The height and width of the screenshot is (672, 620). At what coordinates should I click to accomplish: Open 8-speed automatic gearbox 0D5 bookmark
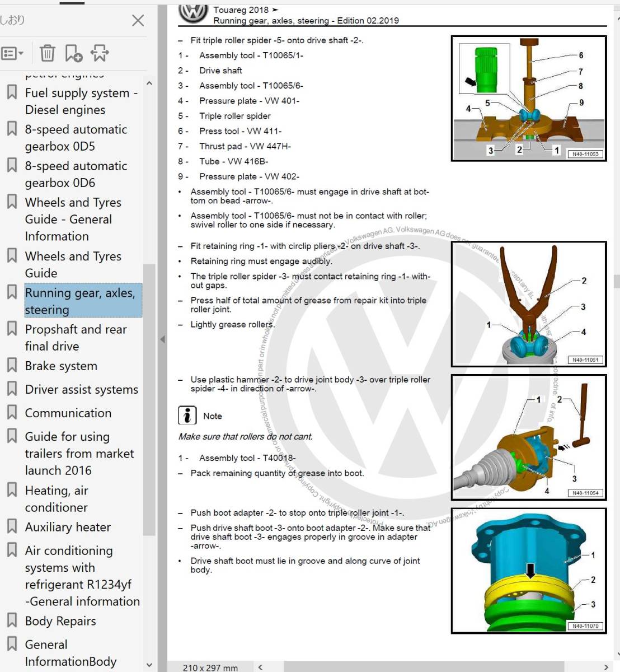76,138
